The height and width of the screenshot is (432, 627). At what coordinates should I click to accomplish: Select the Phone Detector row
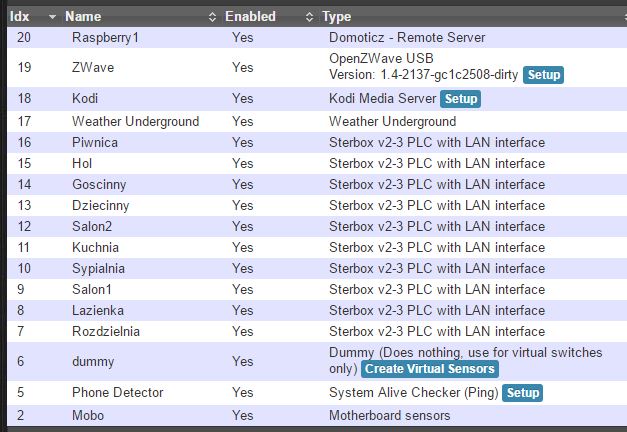point(317,393)
